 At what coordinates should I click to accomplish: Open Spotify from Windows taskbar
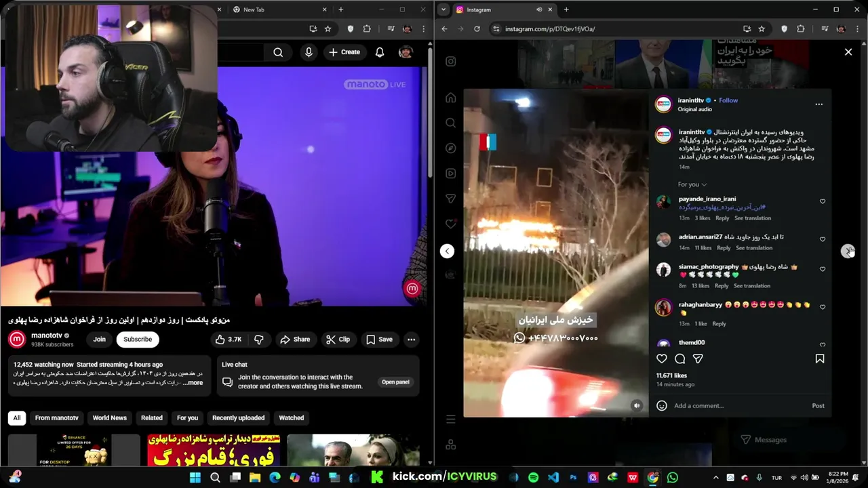point(533,477)
